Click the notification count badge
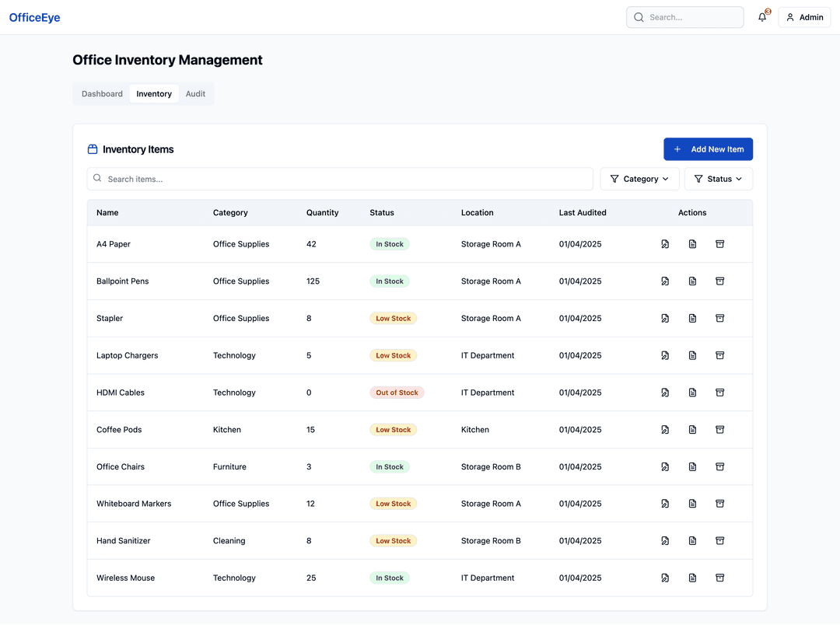Image resolution: width=840 pixels, height=625 pixels. point(767,12)
